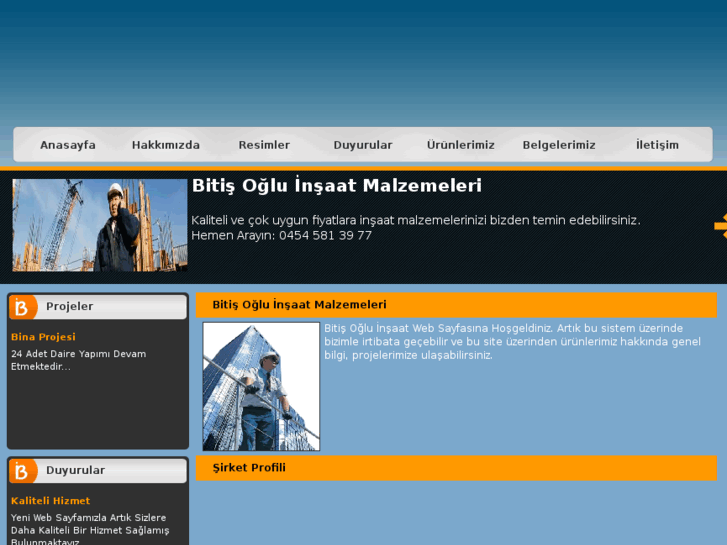Image resolution: width=727 pixels, height=545 pixels.
Task: Click the orange Bitiş Oğlu İnşaat Malzemeleri heading
Action: coord(456,305)
